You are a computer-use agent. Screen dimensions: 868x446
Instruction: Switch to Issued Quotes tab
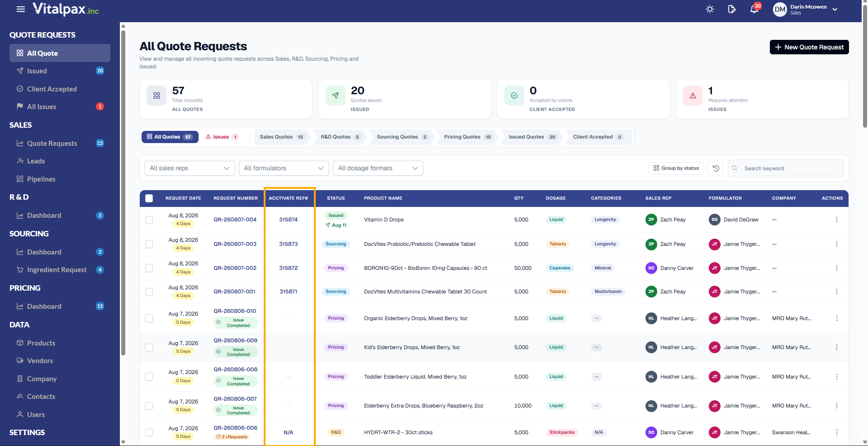532,137
